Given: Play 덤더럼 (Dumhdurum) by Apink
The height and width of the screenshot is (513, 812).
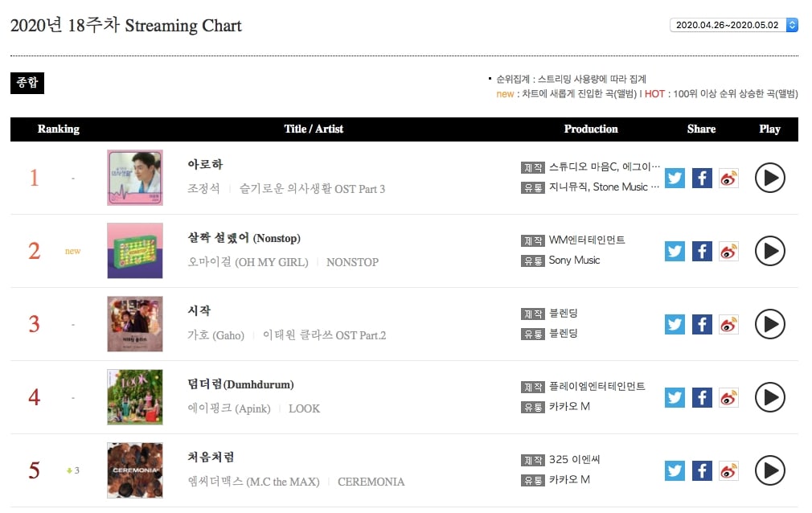Looking at the screenshot, I should click(769, 397).
